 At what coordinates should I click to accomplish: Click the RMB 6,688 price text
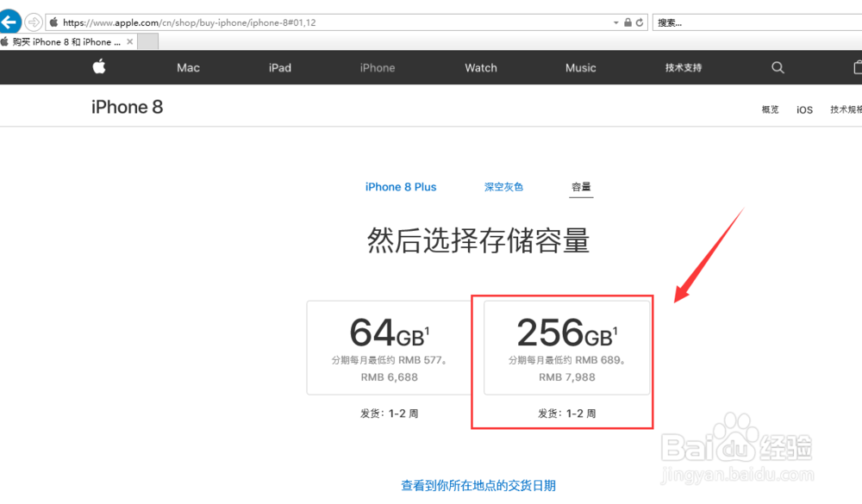390,377
